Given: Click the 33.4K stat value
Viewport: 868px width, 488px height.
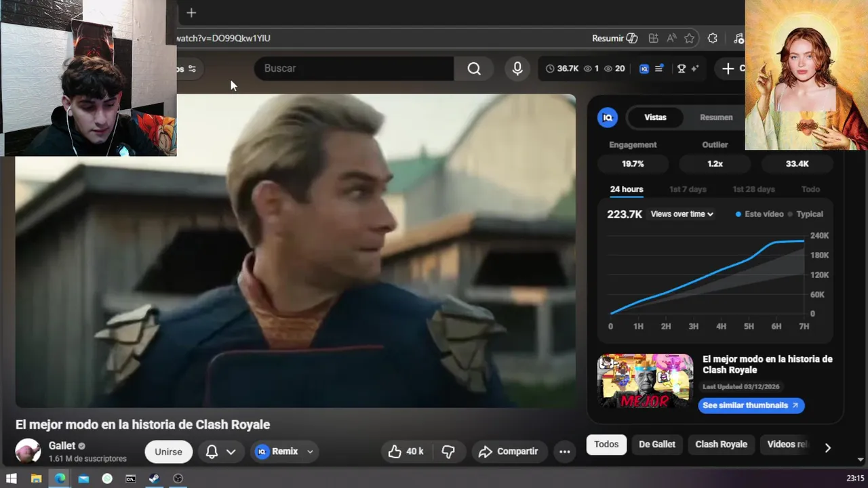Looking at the screenshot, I should click(797, 164).
